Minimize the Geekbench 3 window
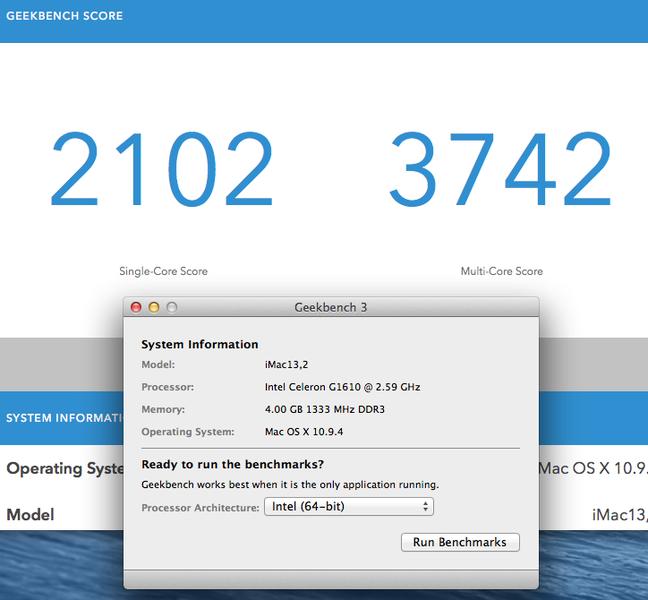648x600 pixels. (154, 307)
